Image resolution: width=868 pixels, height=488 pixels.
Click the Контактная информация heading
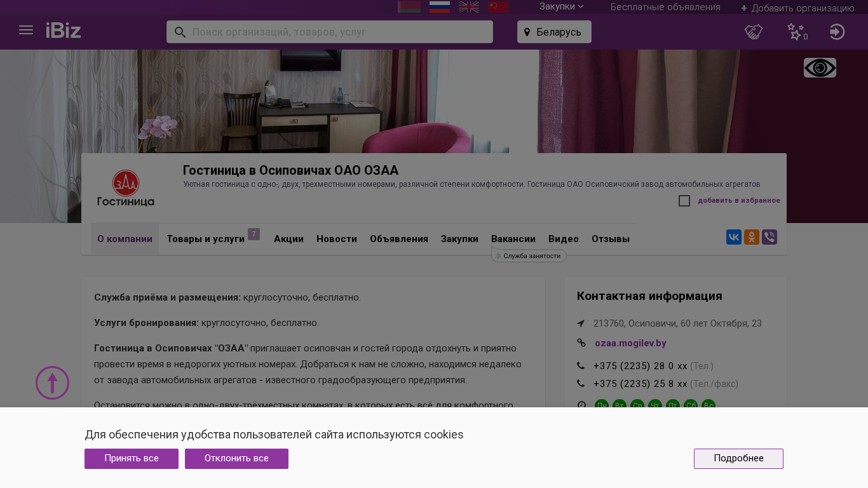click(x=649, y=296)
